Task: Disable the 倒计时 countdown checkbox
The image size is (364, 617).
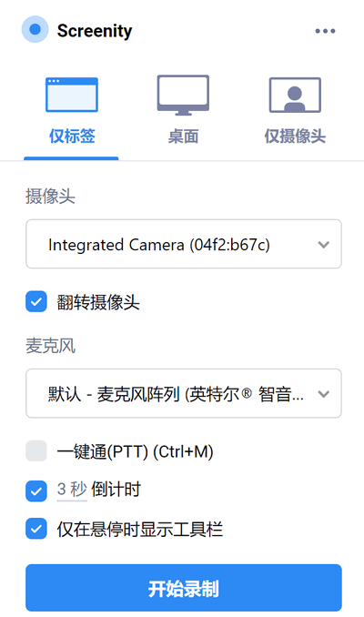Action: tap(36, 491)
